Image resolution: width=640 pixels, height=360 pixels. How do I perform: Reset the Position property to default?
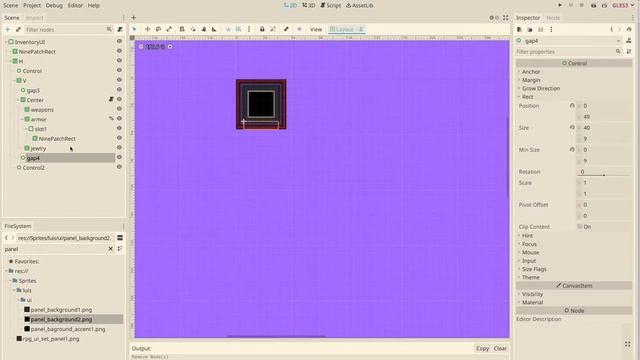572,106
